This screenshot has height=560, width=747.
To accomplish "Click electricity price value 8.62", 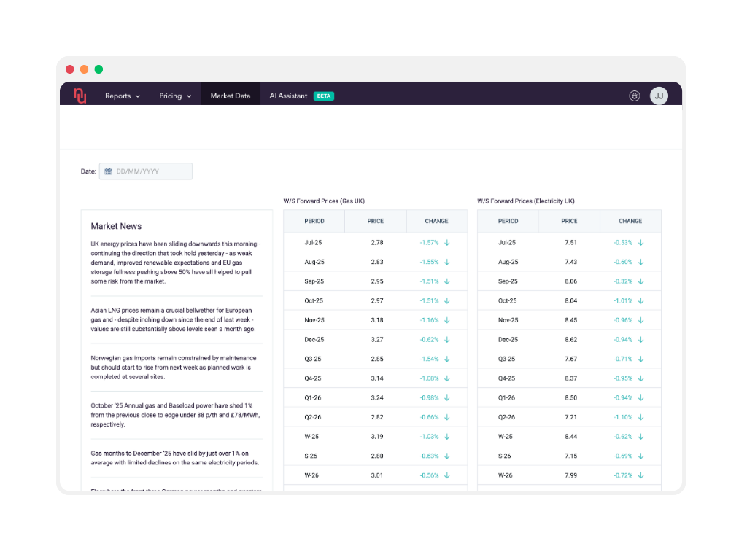I will tap(570, 340).
